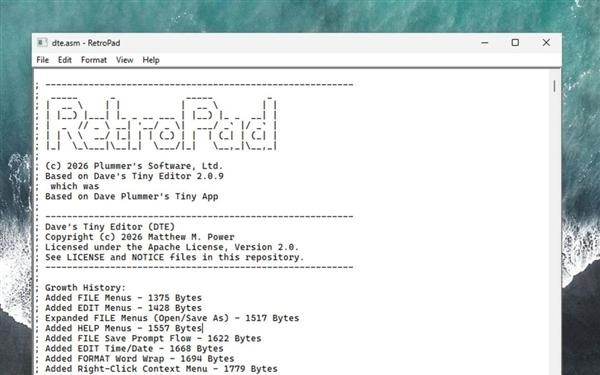Close the RetroPad window

pos(546,42)
